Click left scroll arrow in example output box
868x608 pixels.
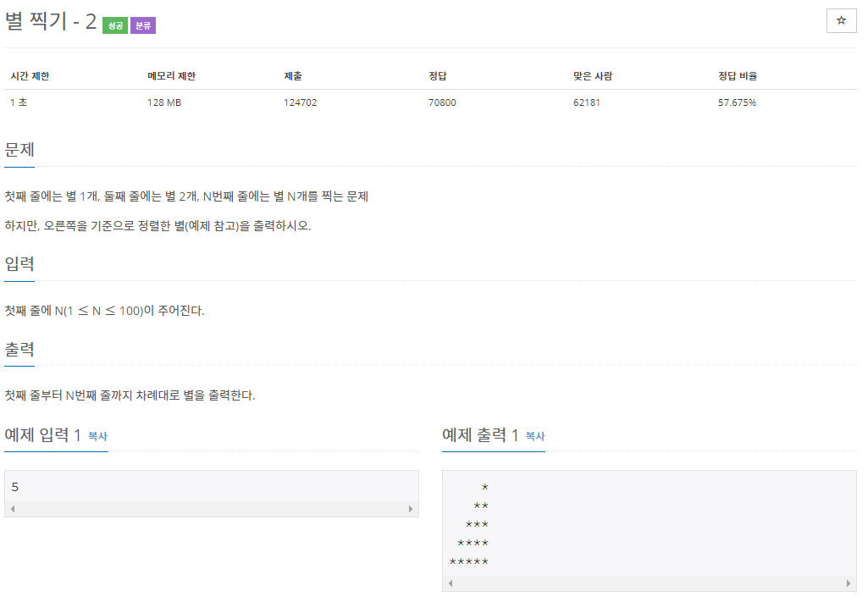tap(451, 583)
